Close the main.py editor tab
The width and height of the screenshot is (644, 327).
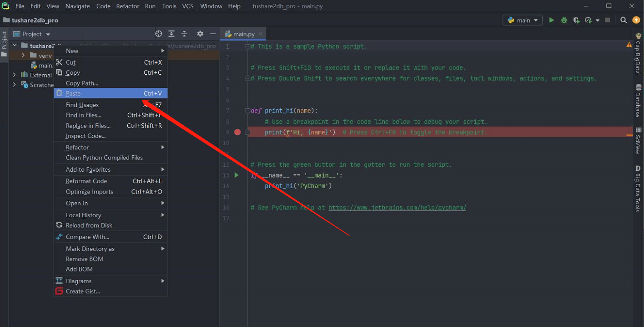click(x=260, y=34)
